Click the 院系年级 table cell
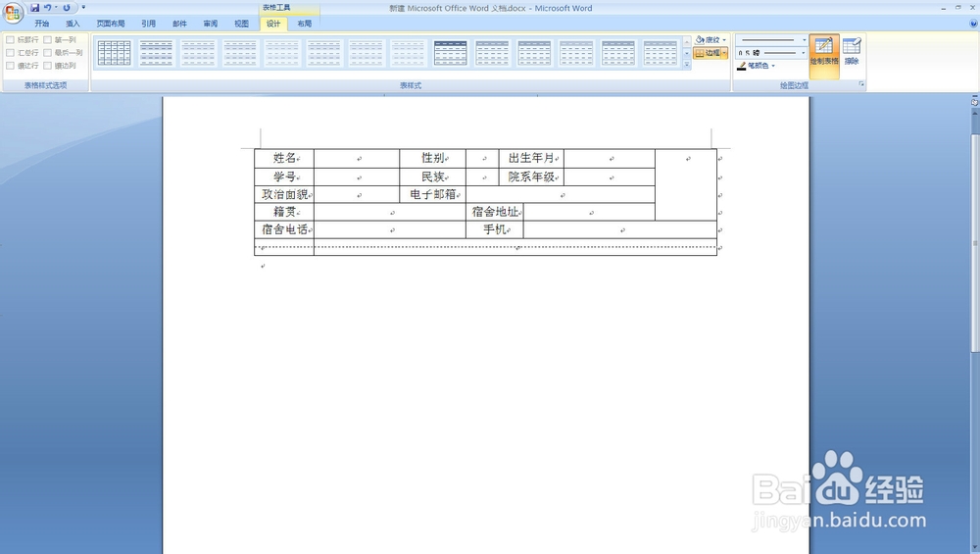Viewport: 980px width, 554px height. tap(531, 176)
